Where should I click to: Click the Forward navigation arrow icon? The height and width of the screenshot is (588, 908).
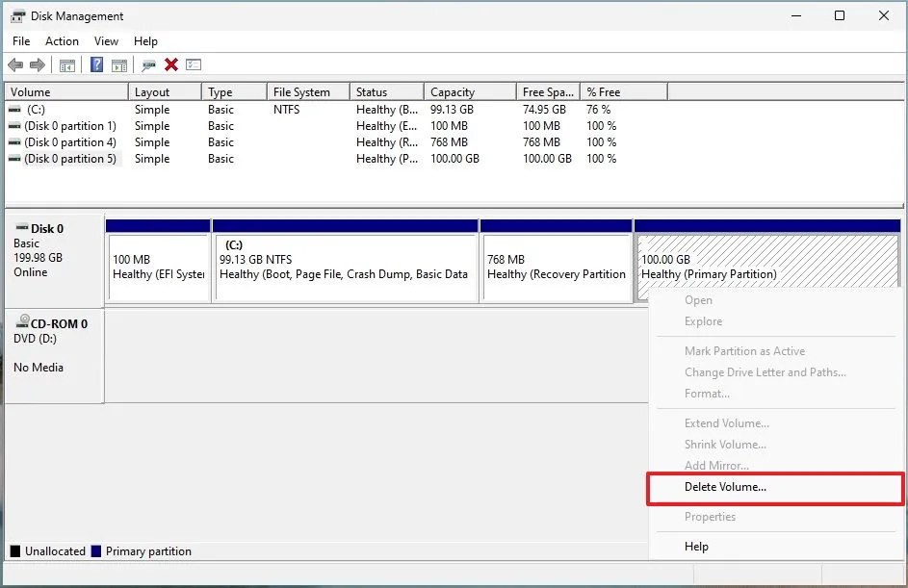(37, 64)
